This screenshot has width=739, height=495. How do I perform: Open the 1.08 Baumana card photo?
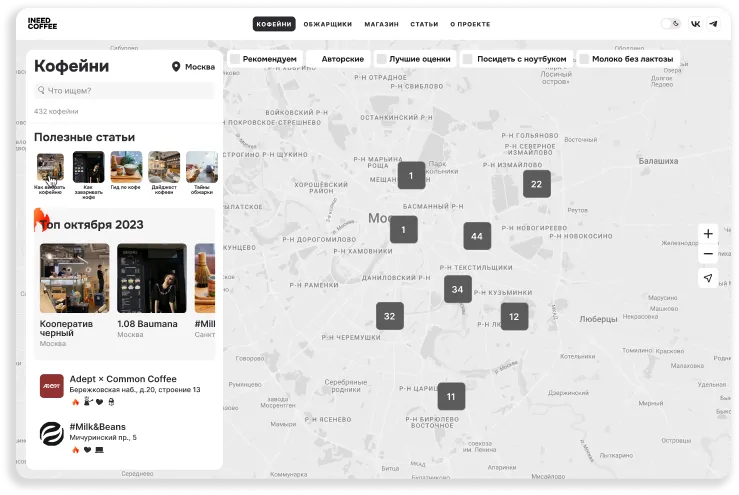(152, 278)
